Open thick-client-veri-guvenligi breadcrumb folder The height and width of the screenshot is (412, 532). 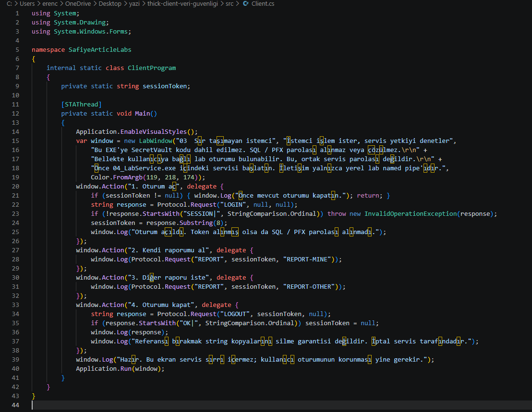(182, 4)
